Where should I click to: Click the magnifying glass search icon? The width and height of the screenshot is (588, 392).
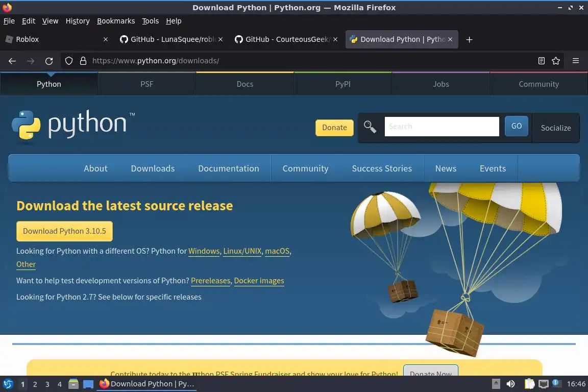coord(370,127)
